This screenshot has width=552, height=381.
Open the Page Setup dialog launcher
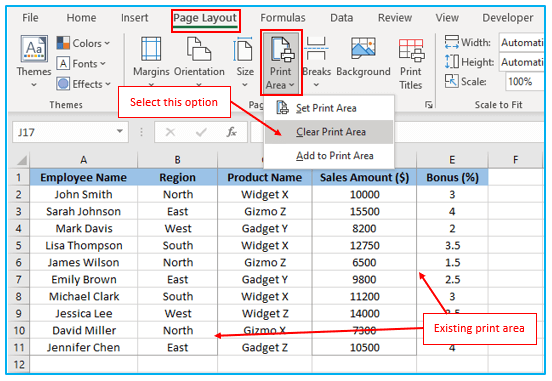(x=428, y=105)
